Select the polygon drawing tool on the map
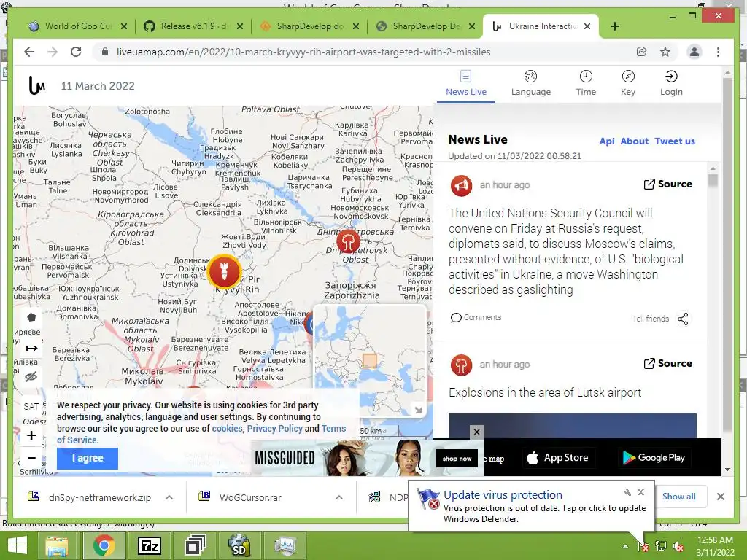 [x=31, y=318]
